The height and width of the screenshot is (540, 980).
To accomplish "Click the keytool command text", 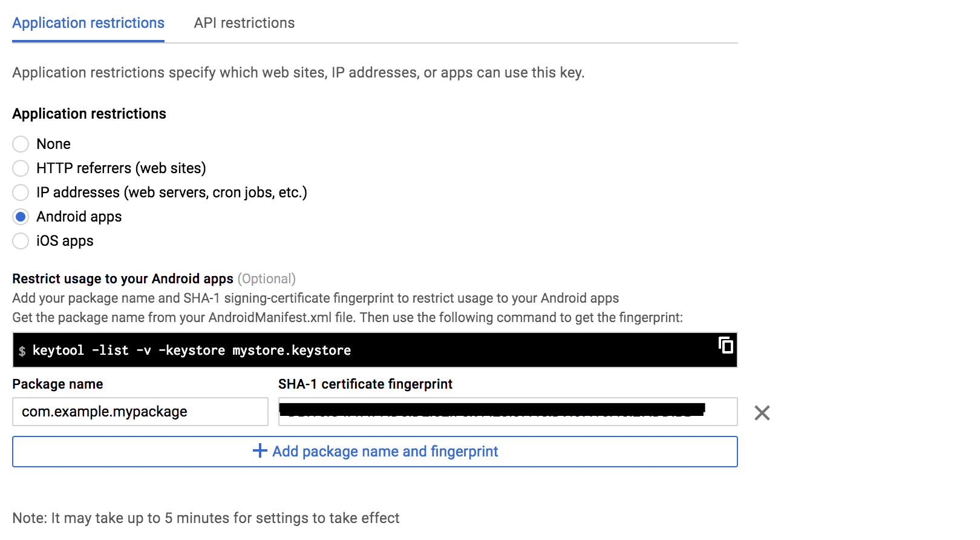I will coord(191,351).
